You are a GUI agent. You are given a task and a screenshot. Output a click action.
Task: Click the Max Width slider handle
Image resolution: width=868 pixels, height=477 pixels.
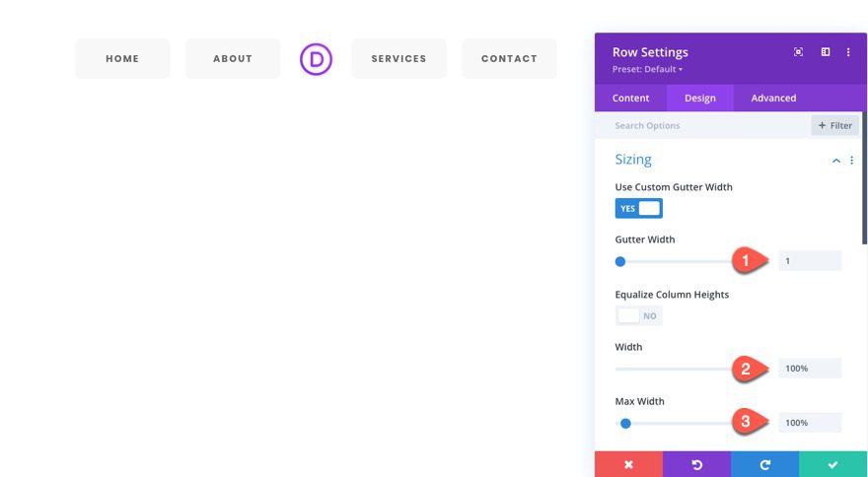pyautogui.click(x=625, y=424)
